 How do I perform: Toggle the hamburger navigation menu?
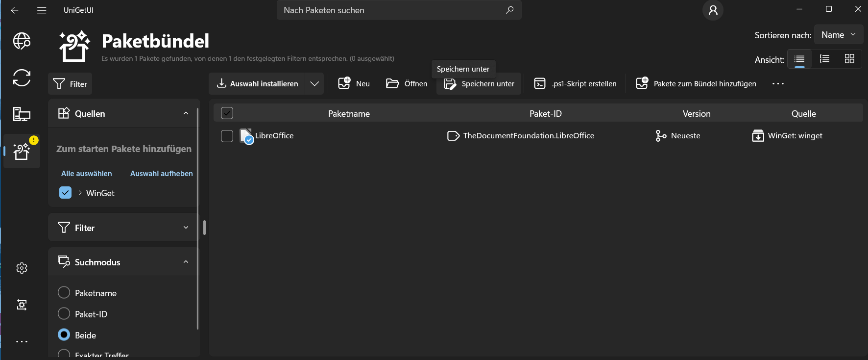[42, 10]
